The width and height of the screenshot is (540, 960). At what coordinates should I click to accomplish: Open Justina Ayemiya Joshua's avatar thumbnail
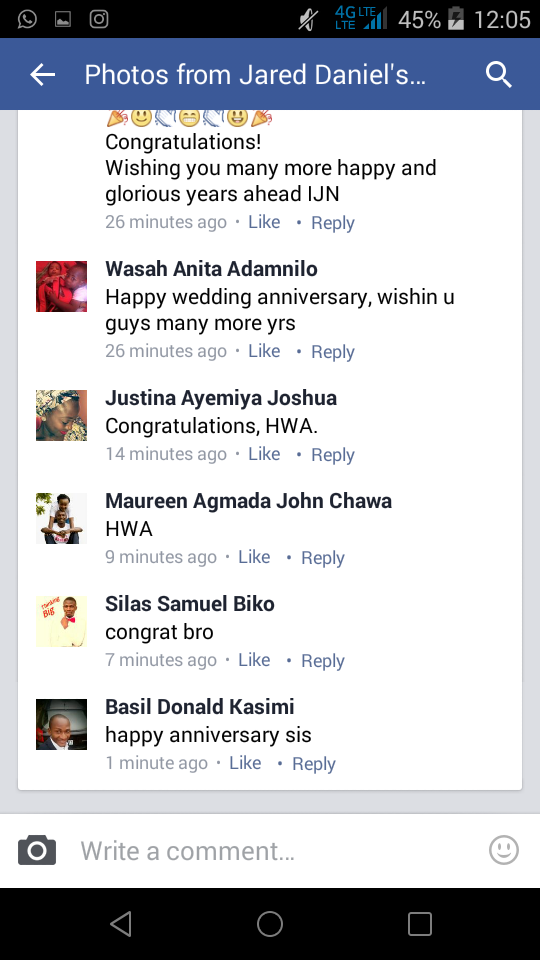pyautogui.click(x=61, y=415)
